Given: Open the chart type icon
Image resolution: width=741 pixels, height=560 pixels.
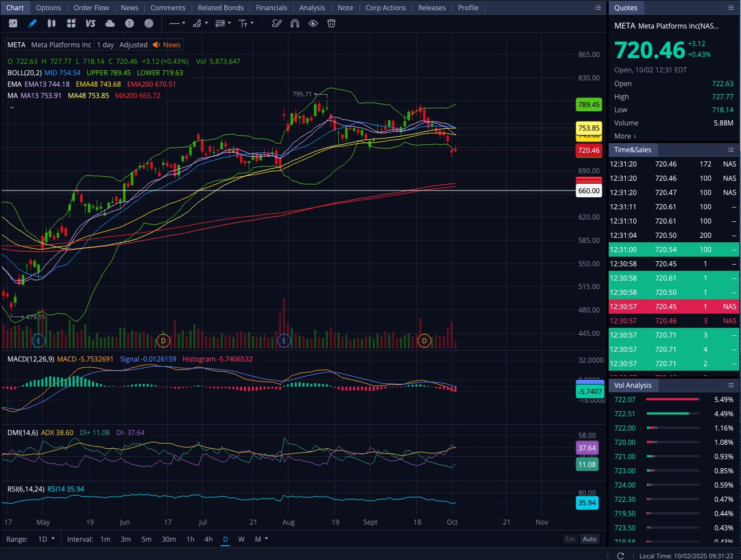Looking at the screenshot, I should click(13, 23).
